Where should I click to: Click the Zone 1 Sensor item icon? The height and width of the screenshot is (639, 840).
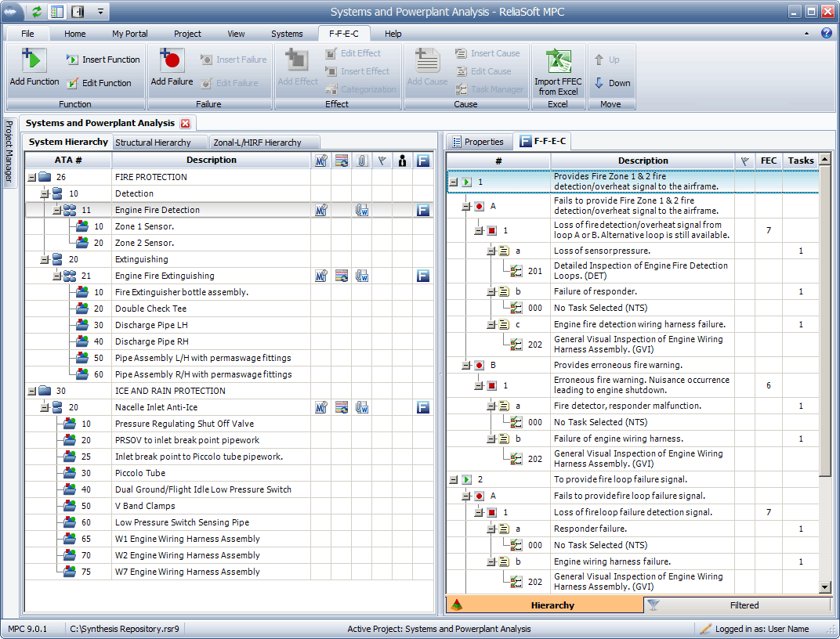(82, 226)
